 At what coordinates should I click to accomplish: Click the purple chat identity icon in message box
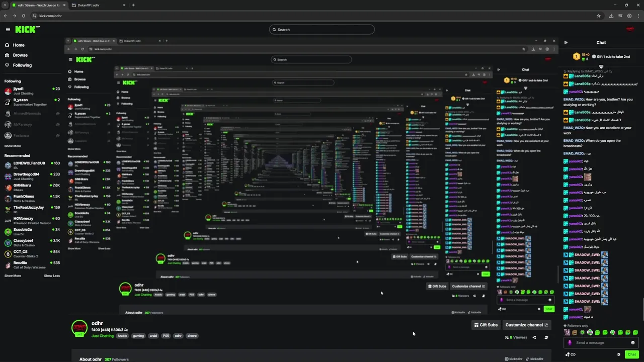click(570, 342)
